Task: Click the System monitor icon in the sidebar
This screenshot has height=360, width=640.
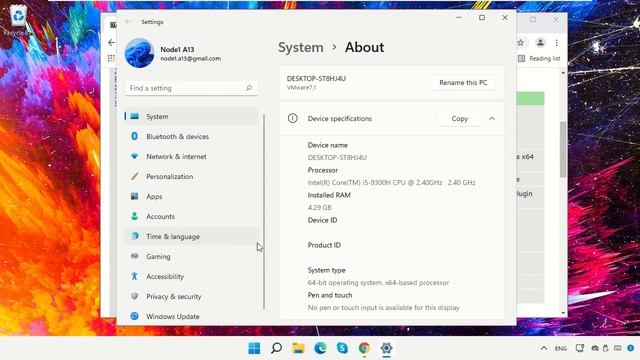Action: pyautogui.click(x=134, y=116)
